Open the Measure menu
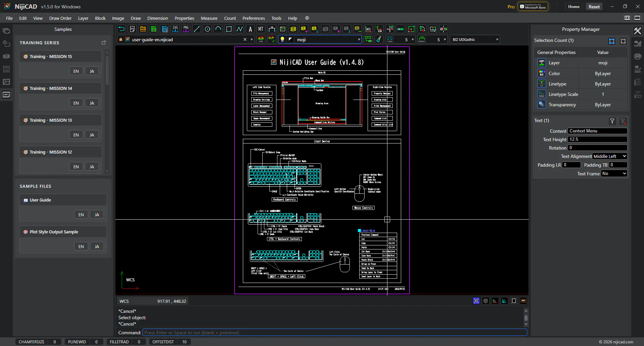Image resolution: width=644 pixels, height=346 pixels. click(x=209, y=18)
